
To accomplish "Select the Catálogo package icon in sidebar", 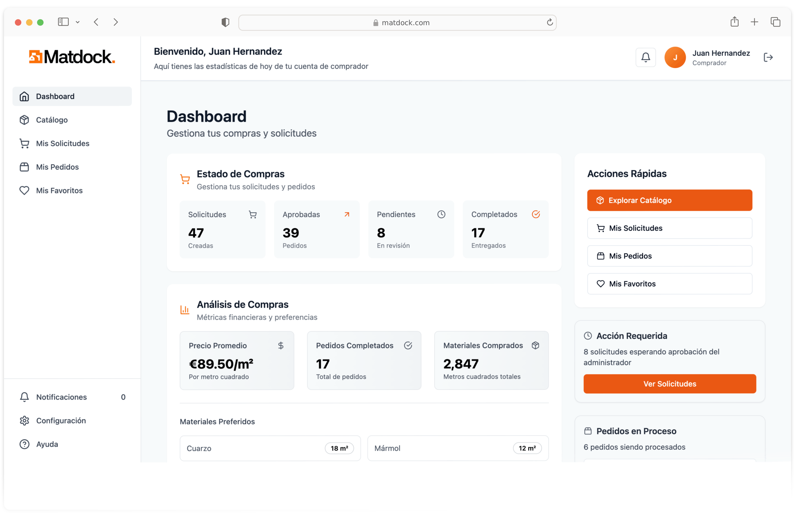I will pyautogui.click(x=24, y=120).
